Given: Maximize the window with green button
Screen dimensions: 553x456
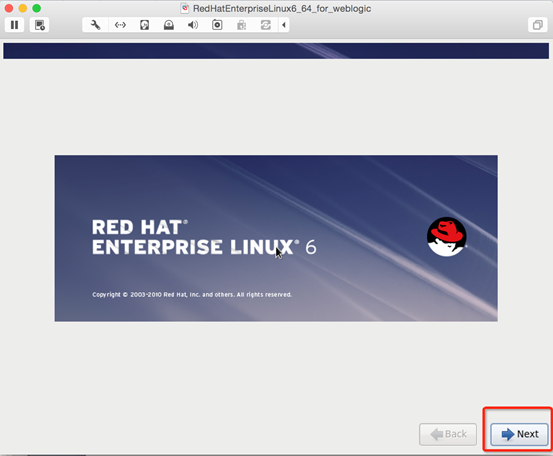Looking at the screenshot, I should tap(36, 8).
